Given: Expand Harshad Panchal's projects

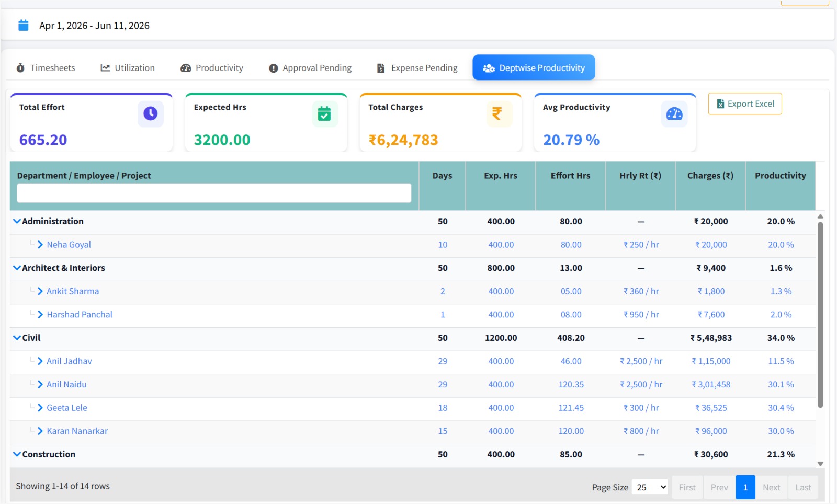Looking at the screenshot, I should pyautogui.click(x=40, y=314).
